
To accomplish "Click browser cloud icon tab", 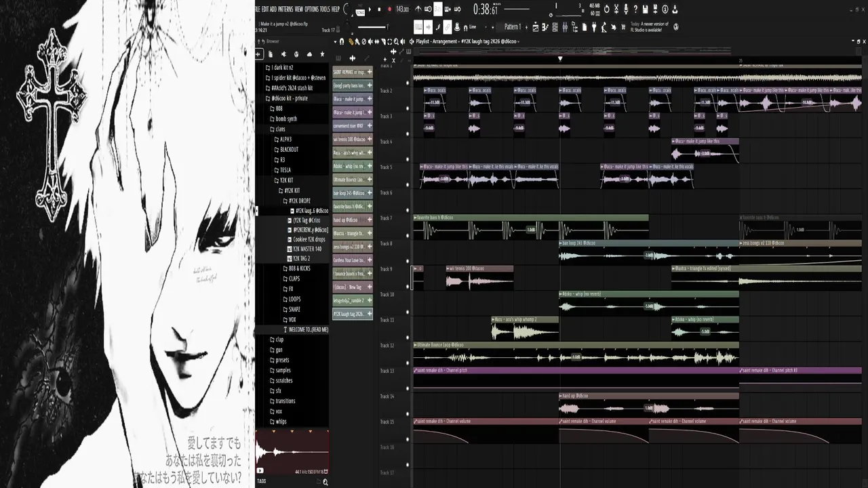I will tap(309, 54).
